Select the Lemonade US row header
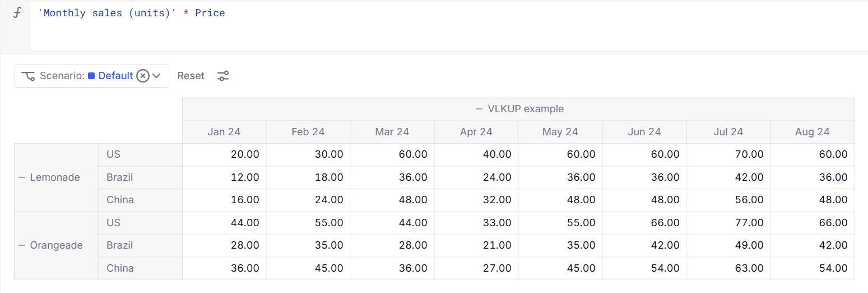This screenshot has width=868, height=293. pyautogui.click(x=140, y=154)
